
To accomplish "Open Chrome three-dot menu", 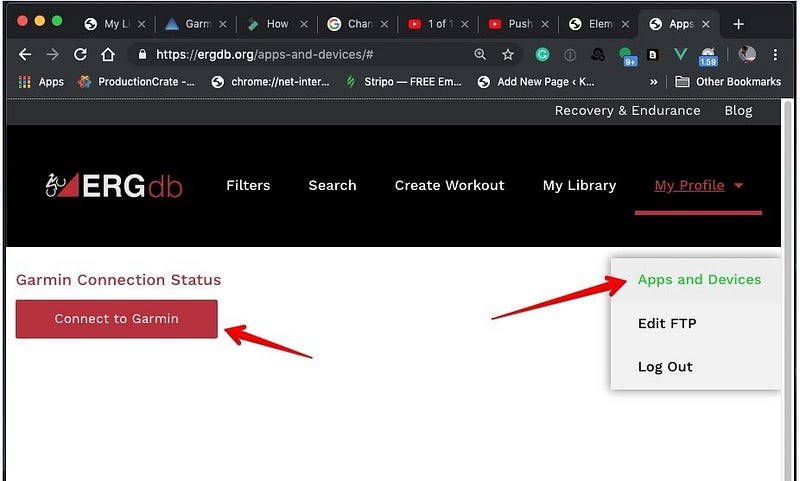I will (775, 55).
